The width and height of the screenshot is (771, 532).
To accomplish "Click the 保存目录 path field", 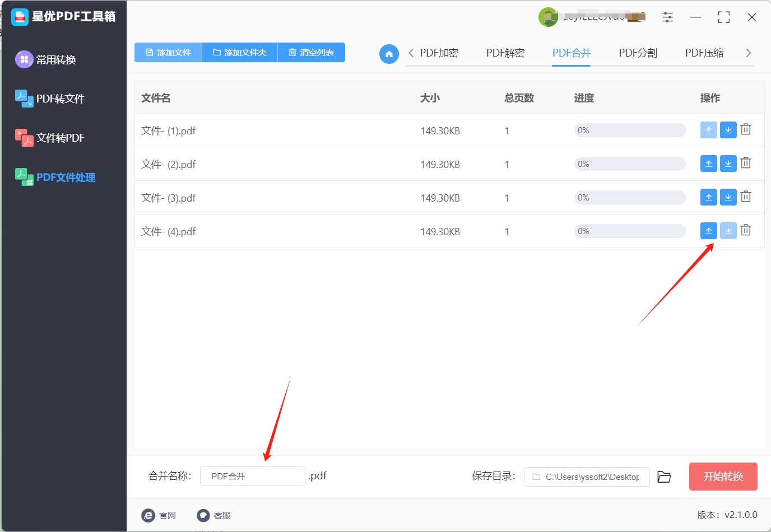I will [587, 477].
